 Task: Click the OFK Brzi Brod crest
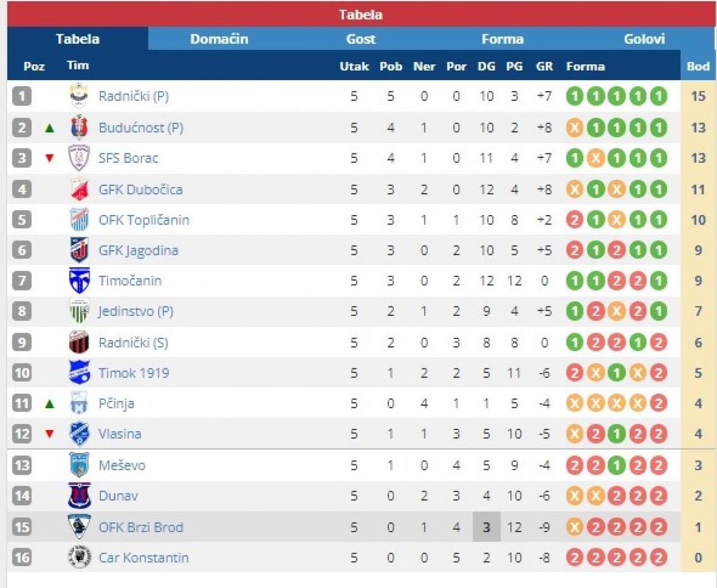(x=79, y=527)
